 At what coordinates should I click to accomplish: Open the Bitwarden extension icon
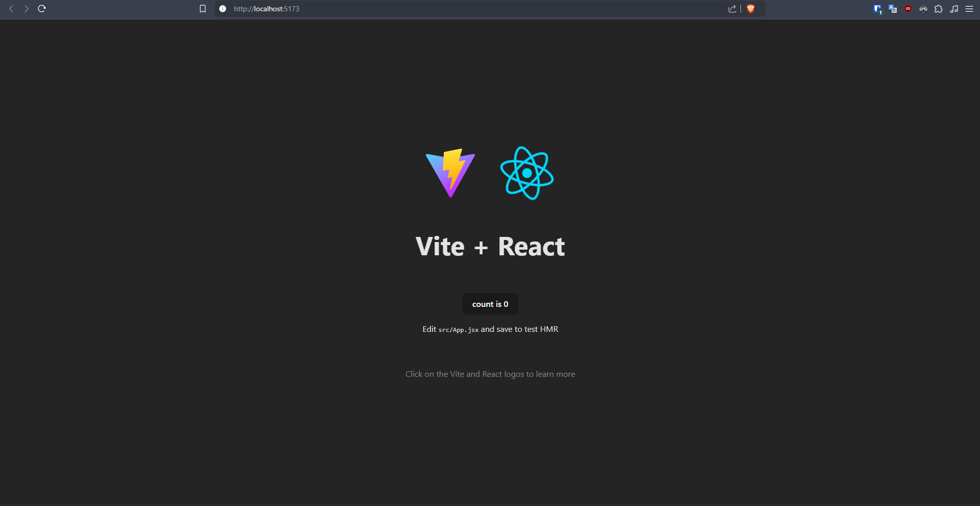877,9
